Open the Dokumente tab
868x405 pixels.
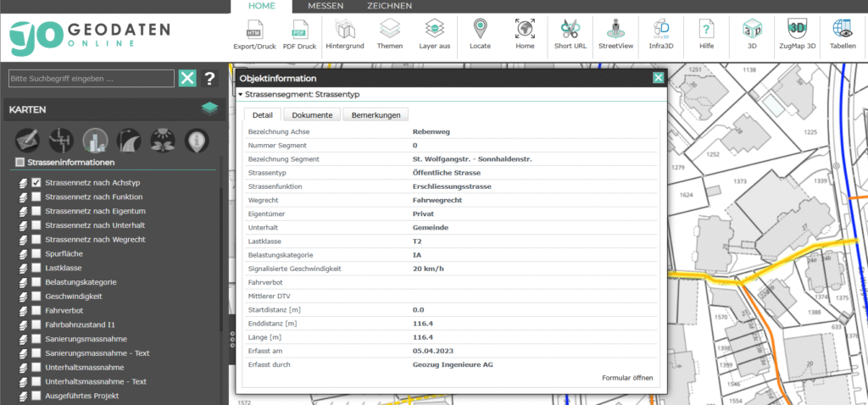[x=312, y=114]
